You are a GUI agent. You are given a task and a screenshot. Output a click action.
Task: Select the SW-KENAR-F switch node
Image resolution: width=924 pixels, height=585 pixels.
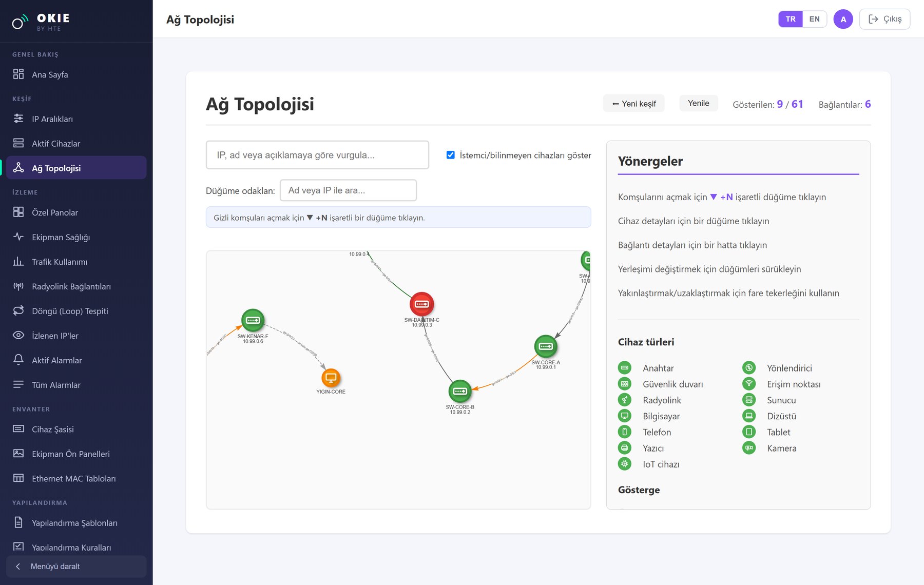click(x=253, y=321)
